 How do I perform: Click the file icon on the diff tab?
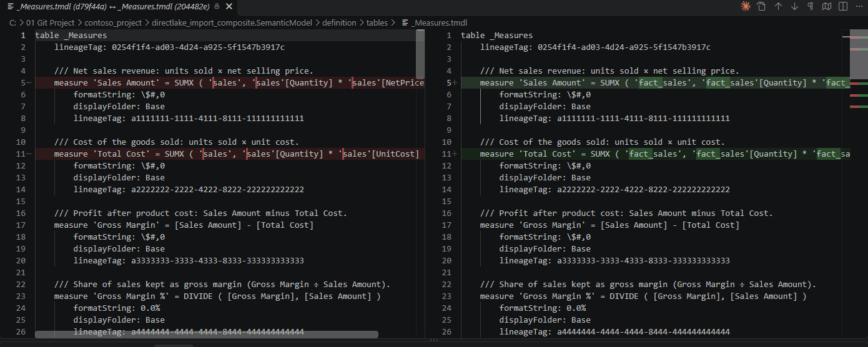pyautogui.click(x=11, y=6)
